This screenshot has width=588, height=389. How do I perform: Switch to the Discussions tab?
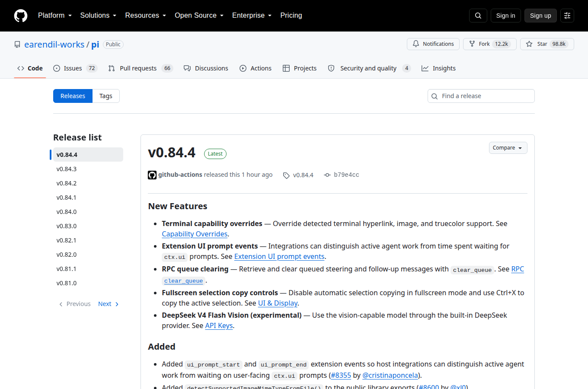click(x=206, y=68)
